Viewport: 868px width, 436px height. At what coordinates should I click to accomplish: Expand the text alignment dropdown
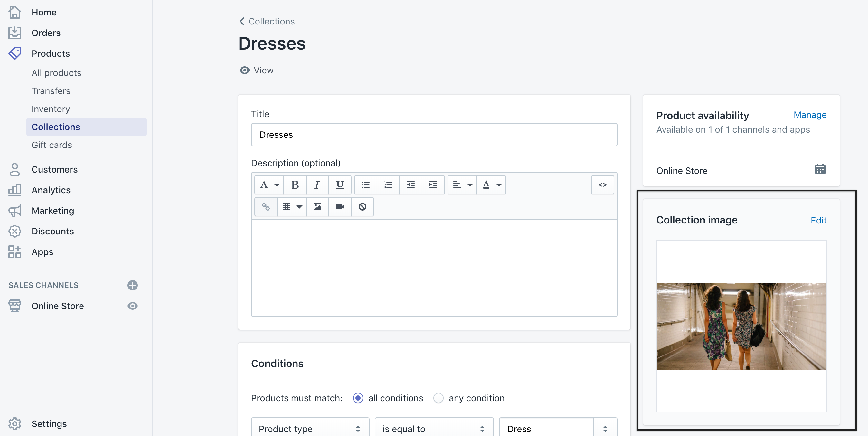[462, 185]
